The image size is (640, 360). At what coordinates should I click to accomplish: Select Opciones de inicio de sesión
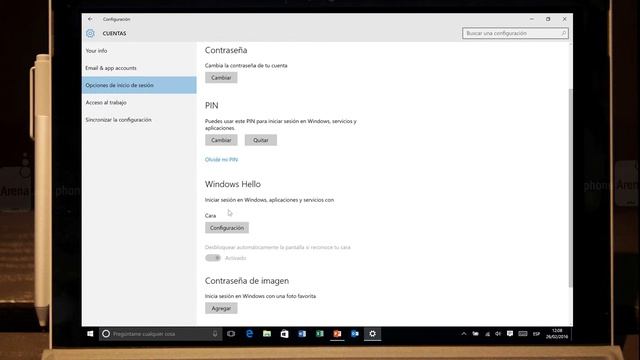point(139,85)
